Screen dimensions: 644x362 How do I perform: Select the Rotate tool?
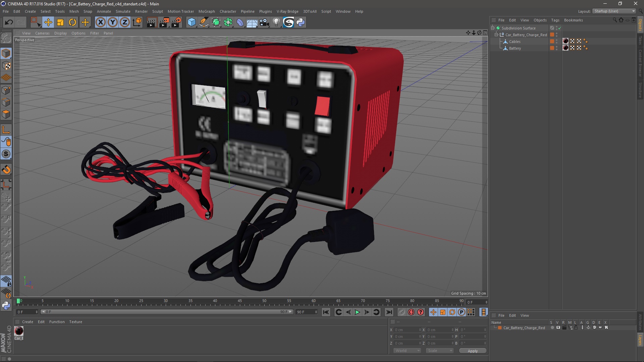tap(72, 22)
